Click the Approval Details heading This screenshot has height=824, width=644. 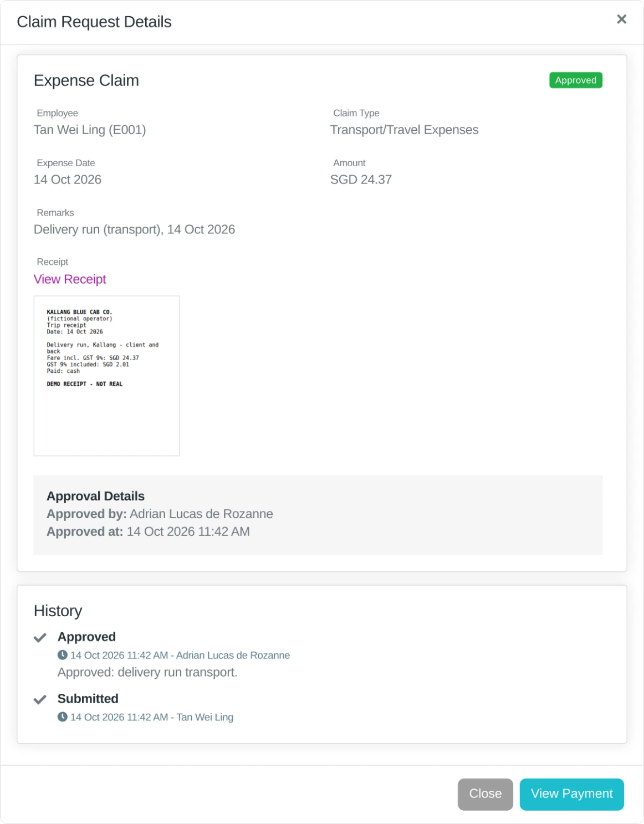click(x=95, y=496)
